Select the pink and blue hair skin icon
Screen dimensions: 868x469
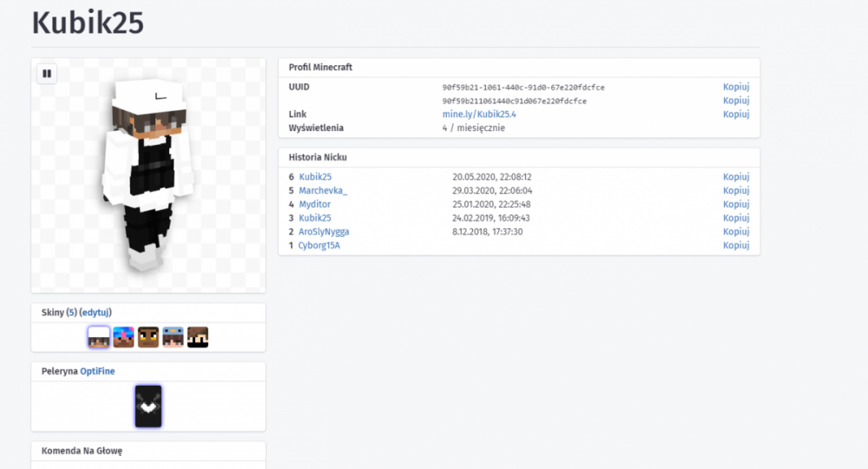point(123,337)
